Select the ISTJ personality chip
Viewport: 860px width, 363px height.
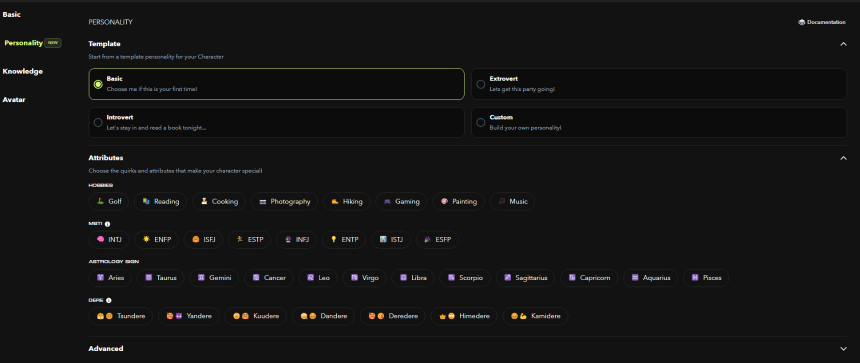click(x=391, y=240)
